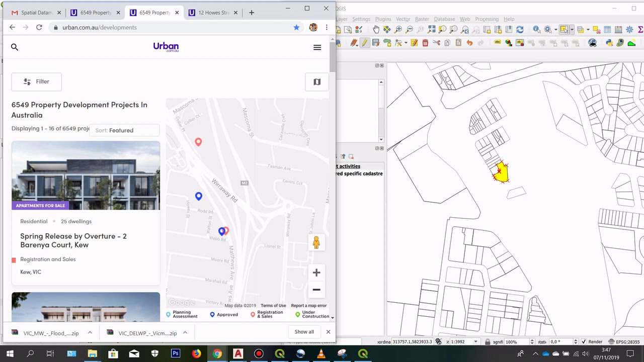This screenshot has height=362, width=644.
Task: Show statistical summary sigma icon
Action: [640, 30]
